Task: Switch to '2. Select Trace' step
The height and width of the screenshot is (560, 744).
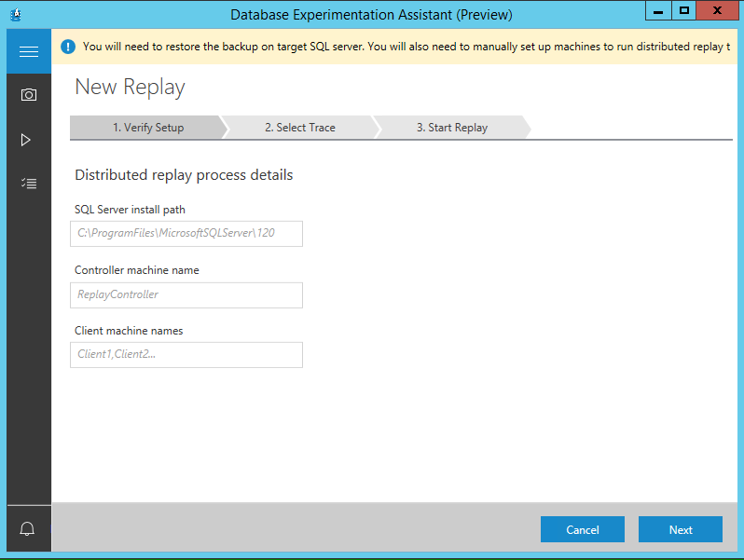Action: (x=299, y=128)
